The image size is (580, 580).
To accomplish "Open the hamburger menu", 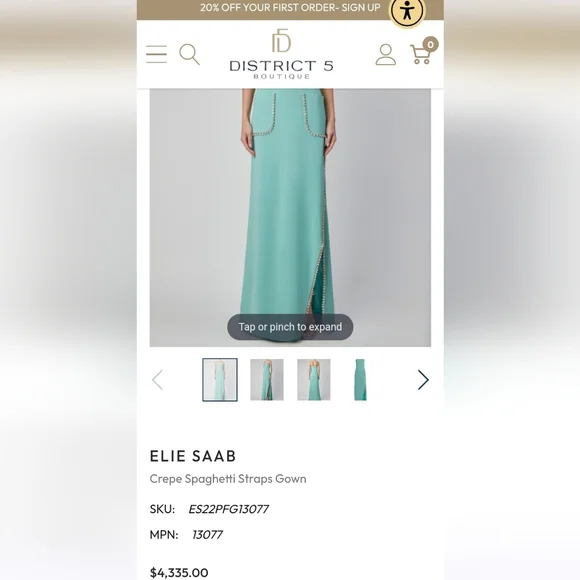I will [156, 54].
